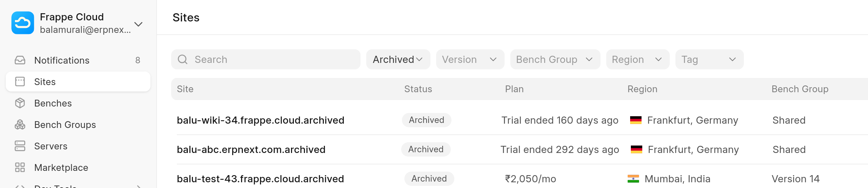Focus the Search sites input field

click(275, 59)
